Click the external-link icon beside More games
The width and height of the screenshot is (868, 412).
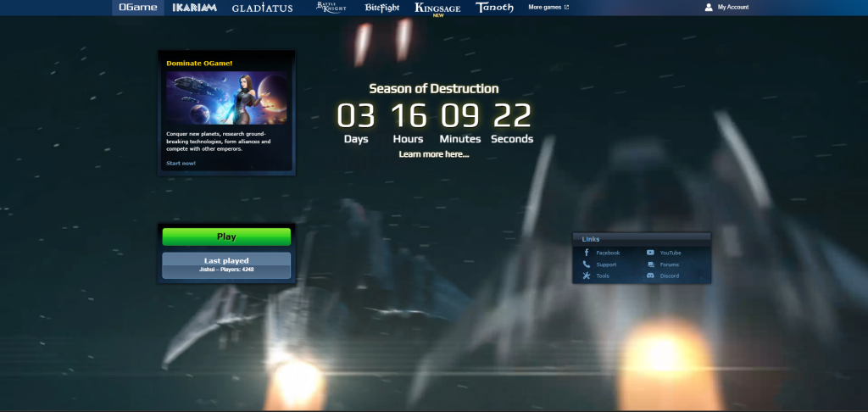[566, 7]
